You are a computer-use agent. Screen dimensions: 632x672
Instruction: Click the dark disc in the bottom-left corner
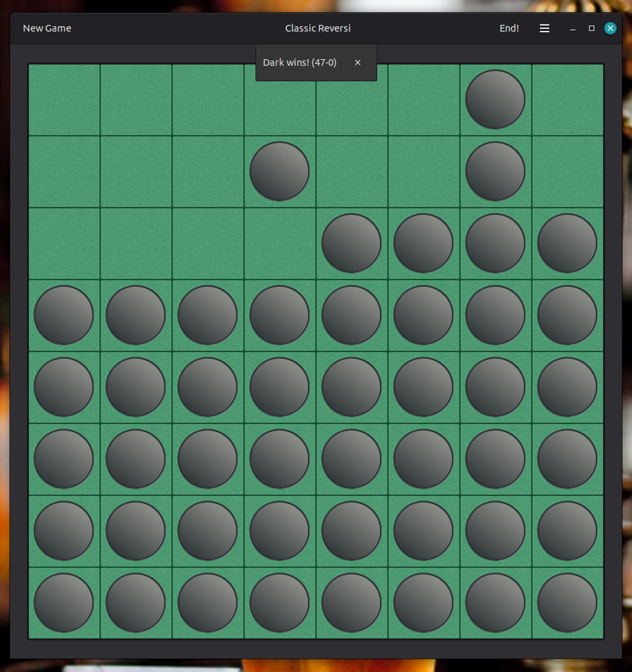64,603
